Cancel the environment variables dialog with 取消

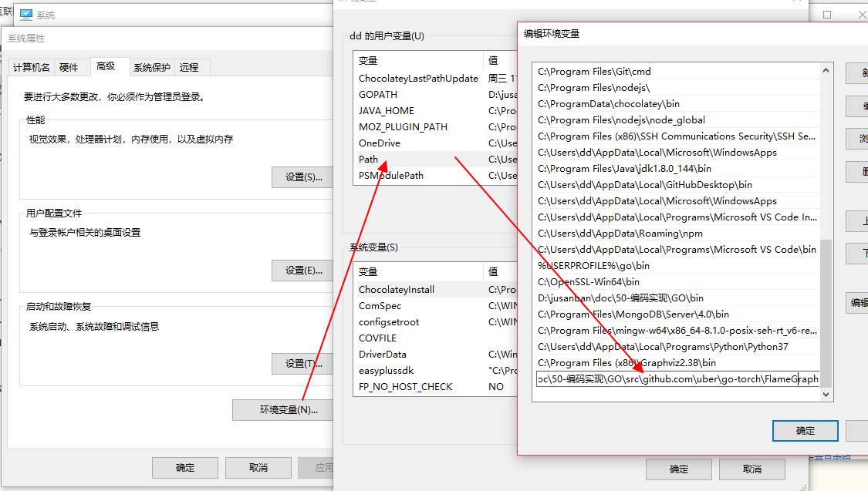click(752, 469)
